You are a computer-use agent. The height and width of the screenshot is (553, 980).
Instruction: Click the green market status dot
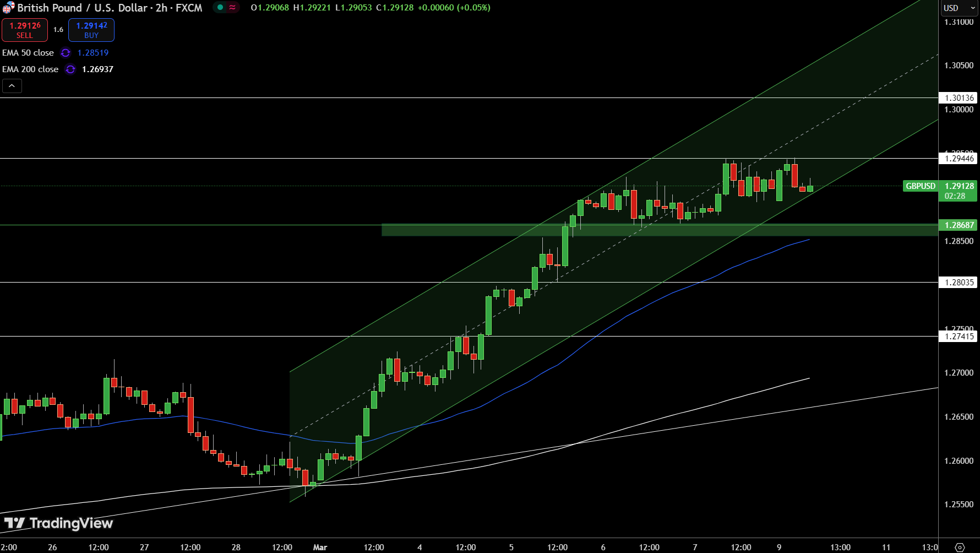click(220, 7)
